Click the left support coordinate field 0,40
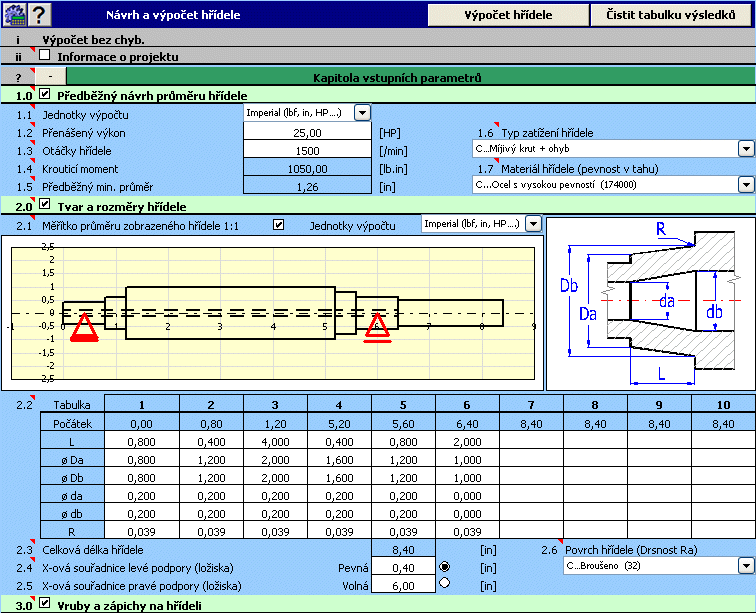This screenshot has height=613, width=756. [404, 568]
